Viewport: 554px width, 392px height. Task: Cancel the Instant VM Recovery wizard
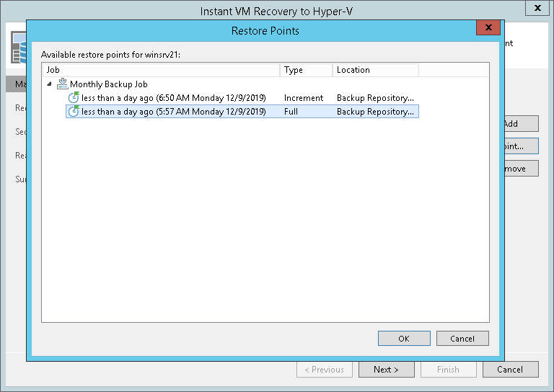tap(511, 370)
